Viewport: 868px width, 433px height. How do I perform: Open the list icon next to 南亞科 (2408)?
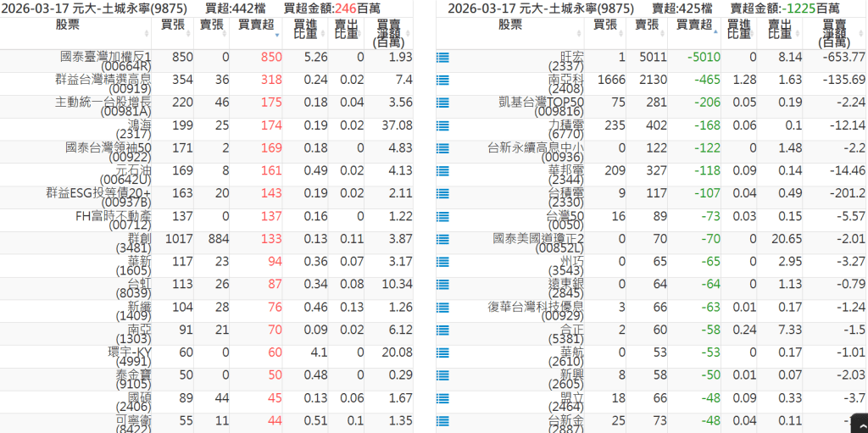442,80
